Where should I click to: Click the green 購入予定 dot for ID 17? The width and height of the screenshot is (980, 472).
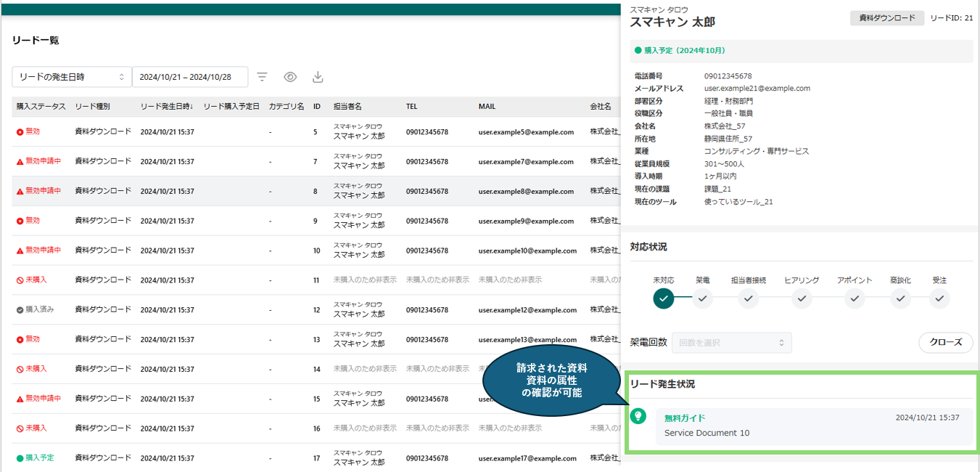(x=20, y=458)
